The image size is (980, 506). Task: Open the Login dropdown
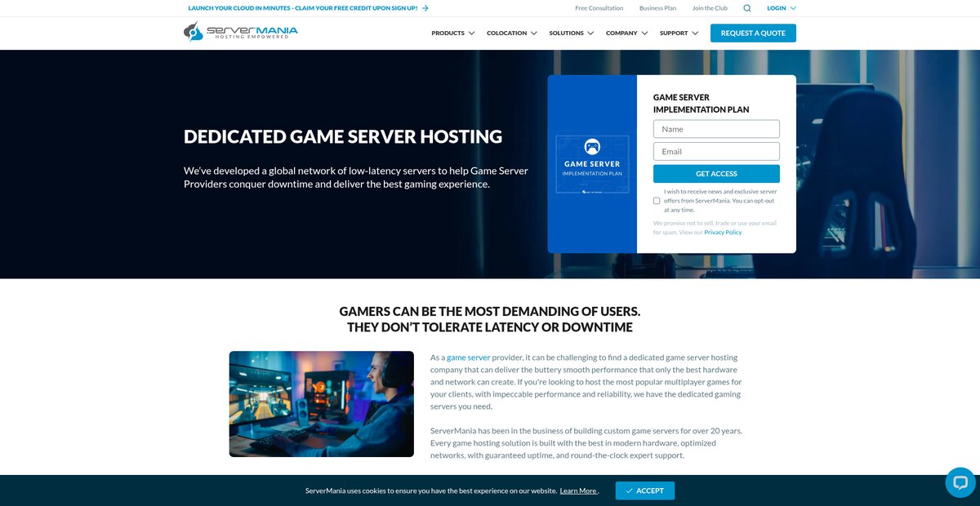coord(782,8)
